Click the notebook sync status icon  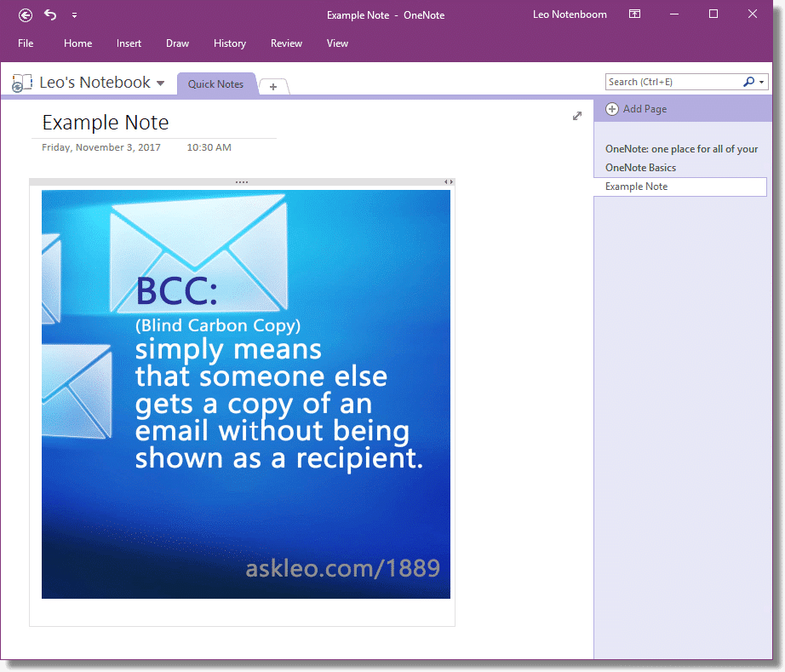[21, 83]
